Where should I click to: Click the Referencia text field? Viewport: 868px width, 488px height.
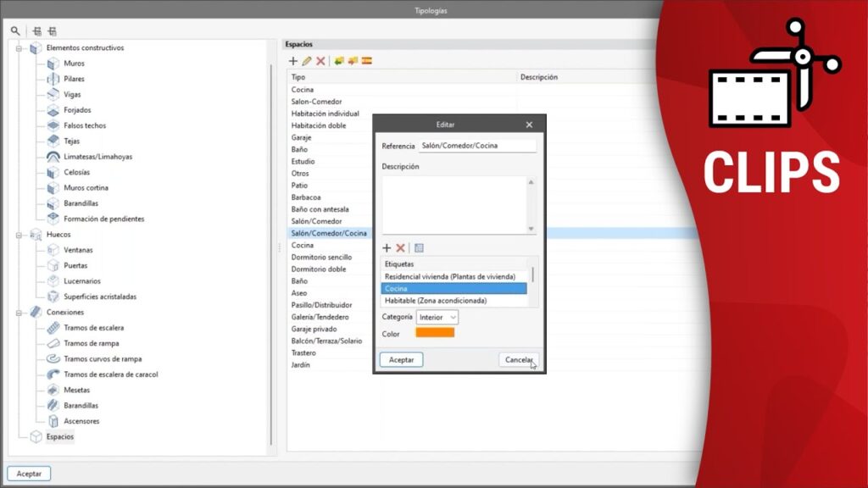tap(477, 146)
